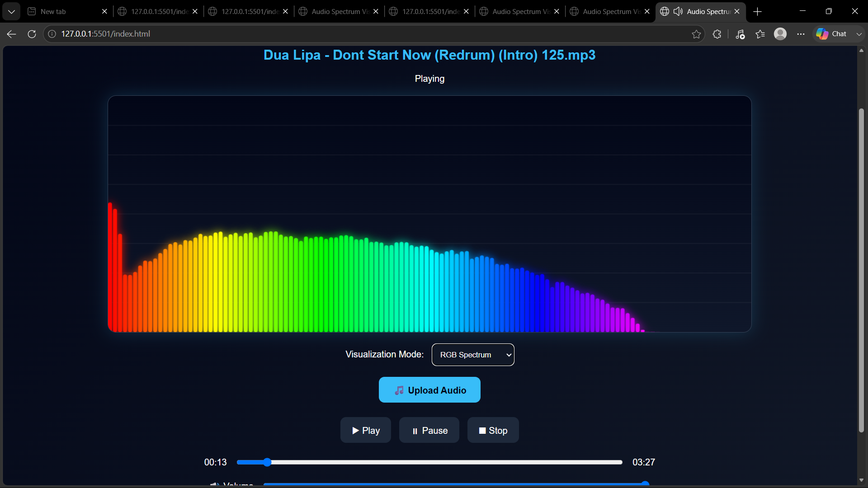Stop the audio playback
This screenshot has height=488, width=868.
point(493,430)
